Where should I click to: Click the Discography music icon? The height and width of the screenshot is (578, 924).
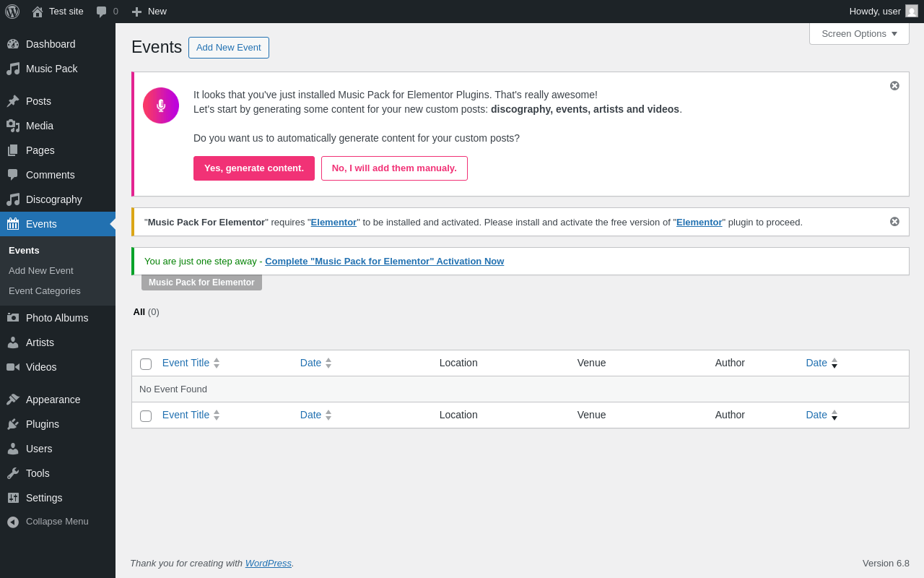point(13,199)
